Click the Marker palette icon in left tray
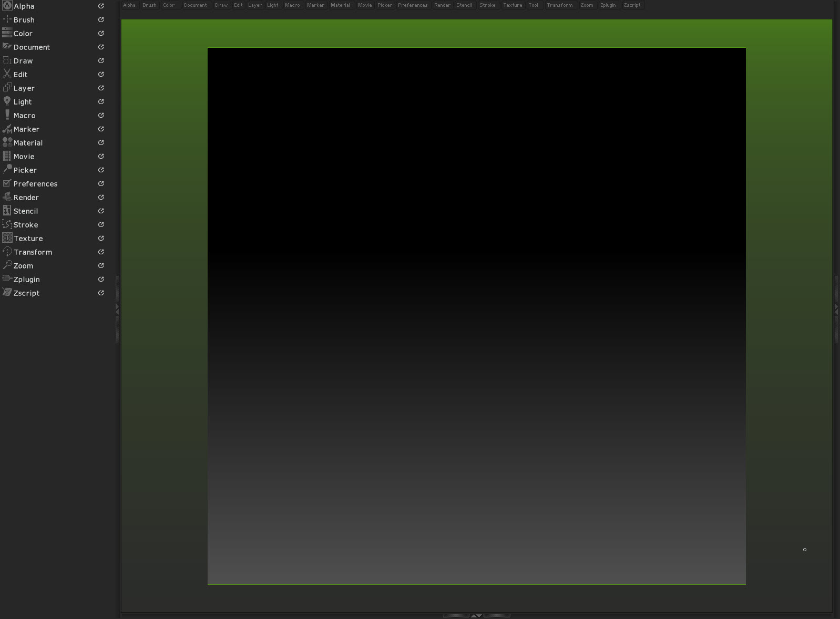 point(7,129)
